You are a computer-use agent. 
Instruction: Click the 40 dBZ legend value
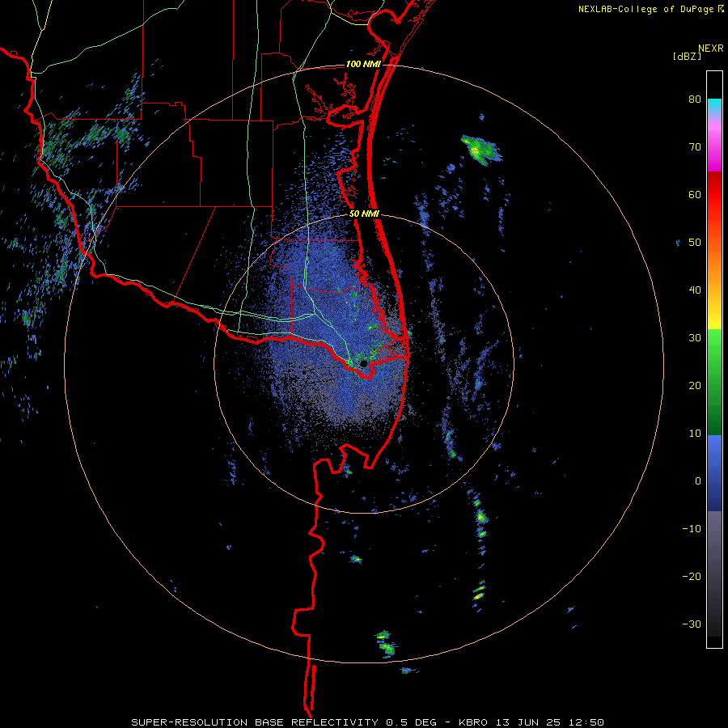[x=695, y=290]
